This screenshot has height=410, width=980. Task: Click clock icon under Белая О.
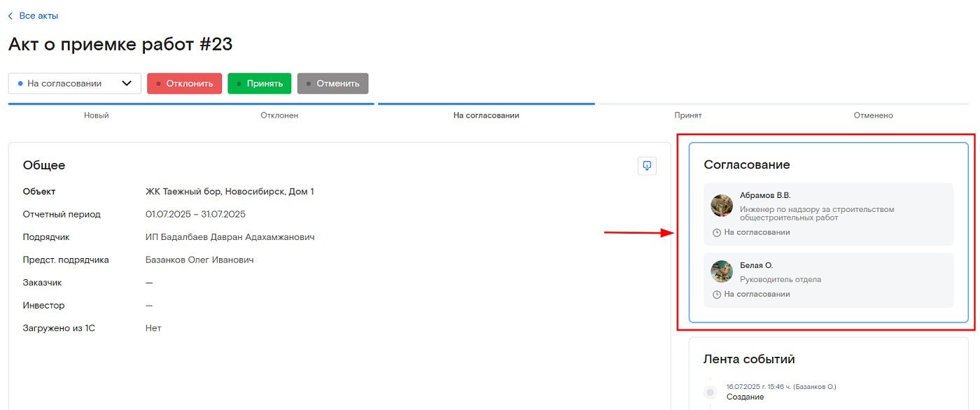coord(717,295)
